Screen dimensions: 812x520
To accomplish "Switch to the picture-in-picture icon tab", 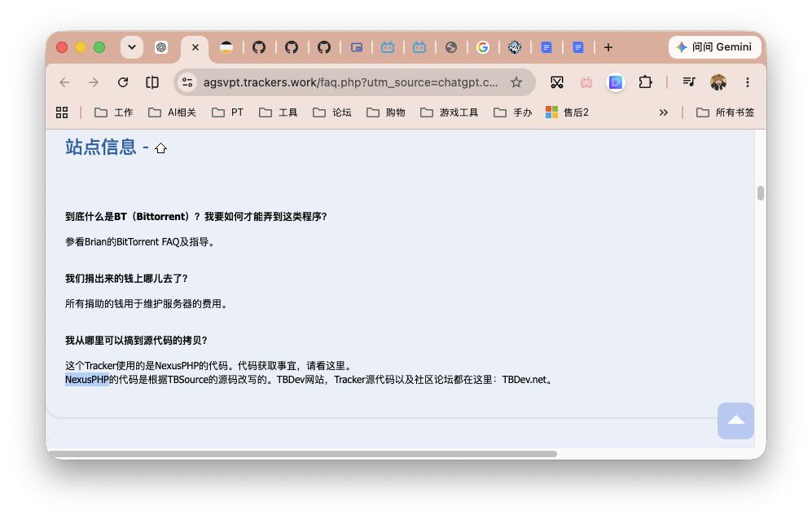I will (x=356, y=48).
